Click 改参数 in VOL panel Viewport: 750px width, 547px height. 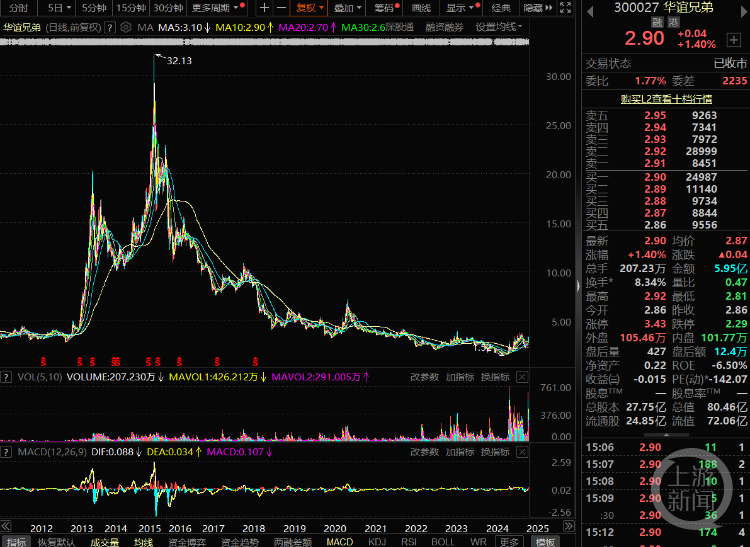(x=424, y=377)
